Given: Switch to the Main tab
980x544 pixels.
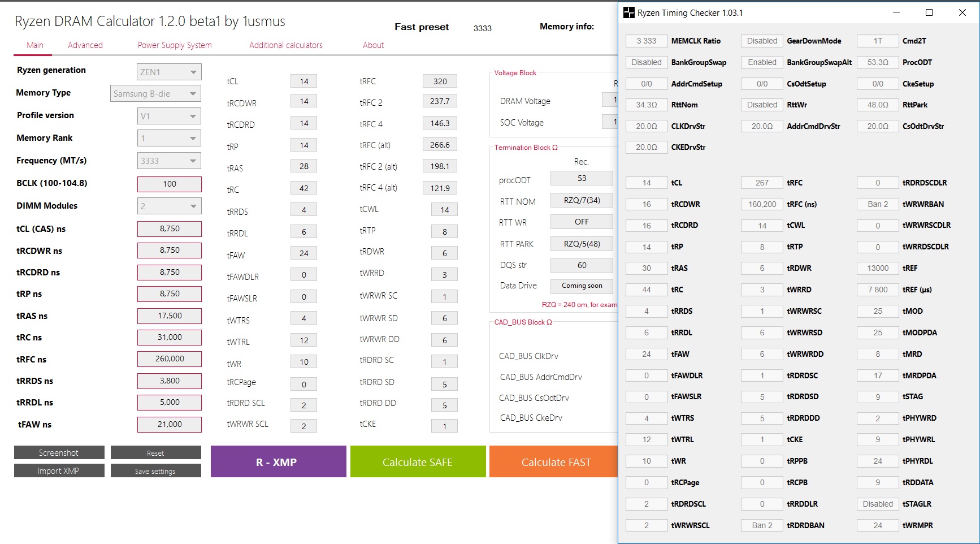Looking at the screenshot, I should [x=35, y=45].
